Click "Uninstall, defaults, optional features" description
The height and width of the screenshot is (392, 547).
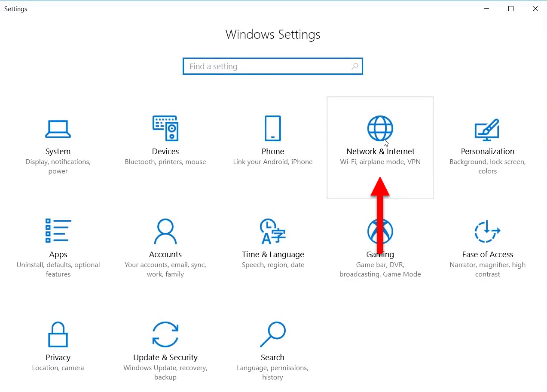click(x=58, y=270)
